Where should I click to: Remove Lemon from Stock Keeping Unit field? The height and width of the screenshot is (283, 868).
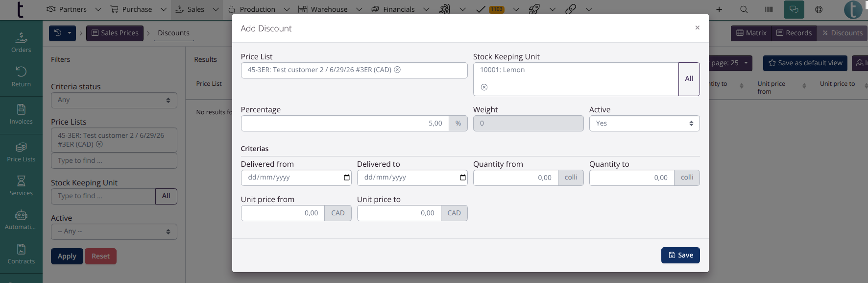(x=484, y=87)
